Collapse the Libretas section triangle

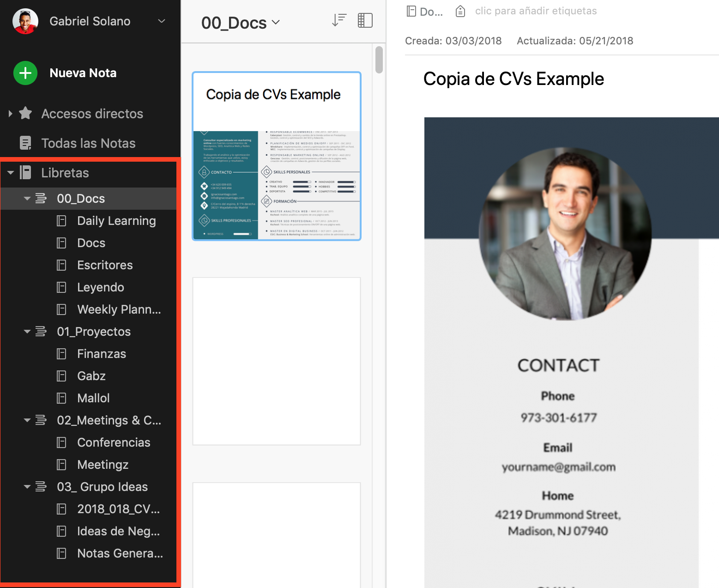click(11, 173)
